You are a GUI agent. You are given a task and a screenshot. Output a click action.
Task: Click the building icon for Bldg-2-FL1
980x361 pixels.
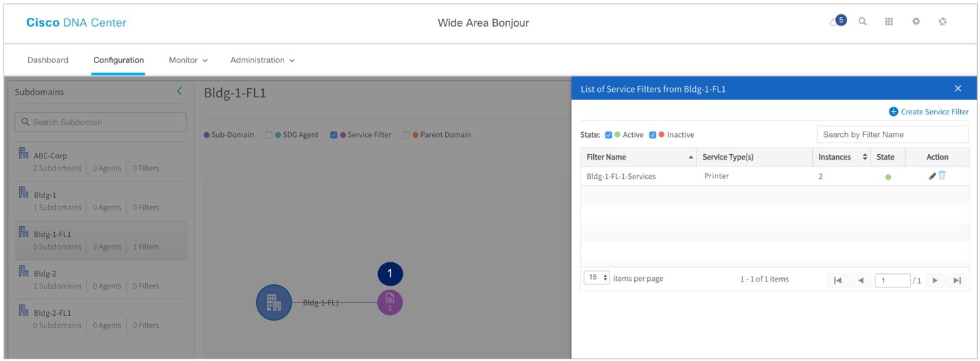click(x=24, y=310)
